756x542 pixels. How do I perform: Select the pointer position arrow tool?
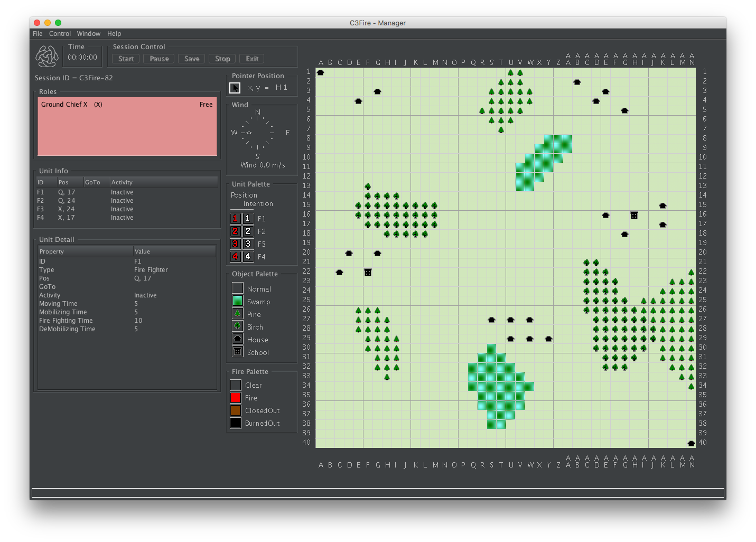(x=235, y=88)
